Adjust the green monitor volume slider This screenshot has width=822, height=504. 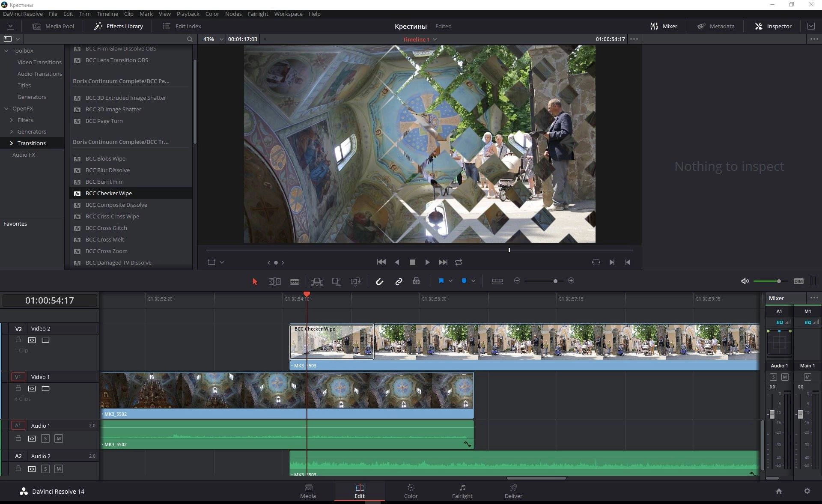(779, 281)
